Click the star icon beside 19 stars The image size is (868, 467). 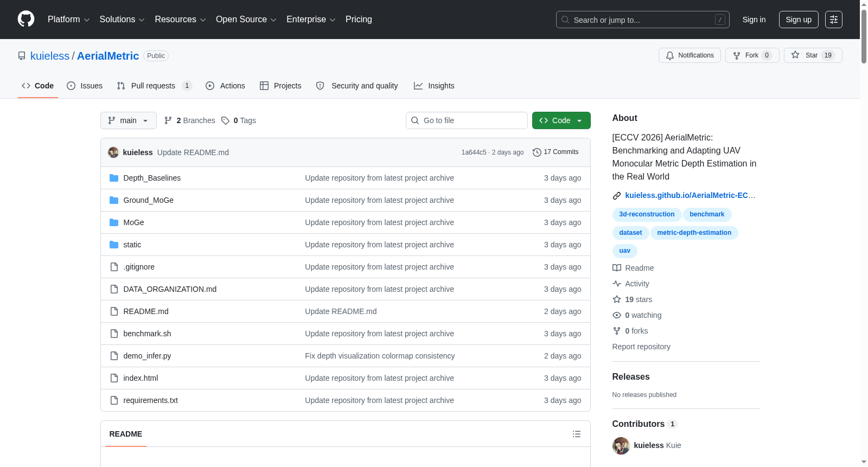tap(617, 299)
